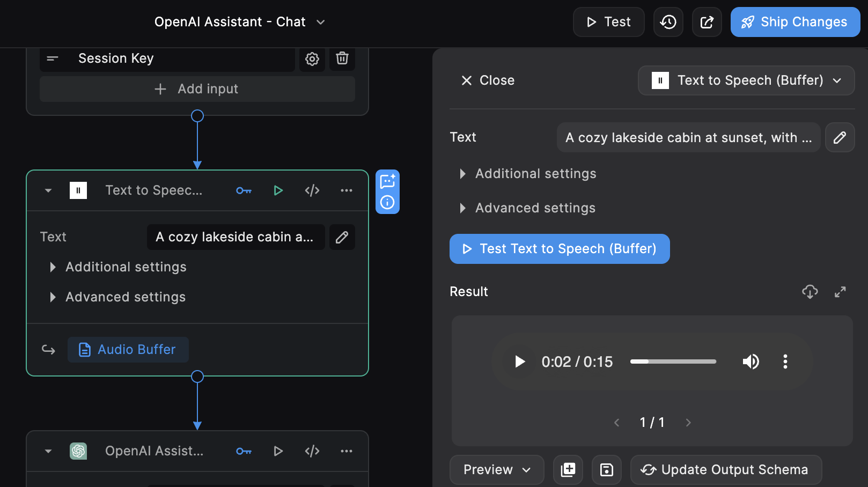Click Session Key input row
Screen dimensions: 868x487
coord(167,58)
